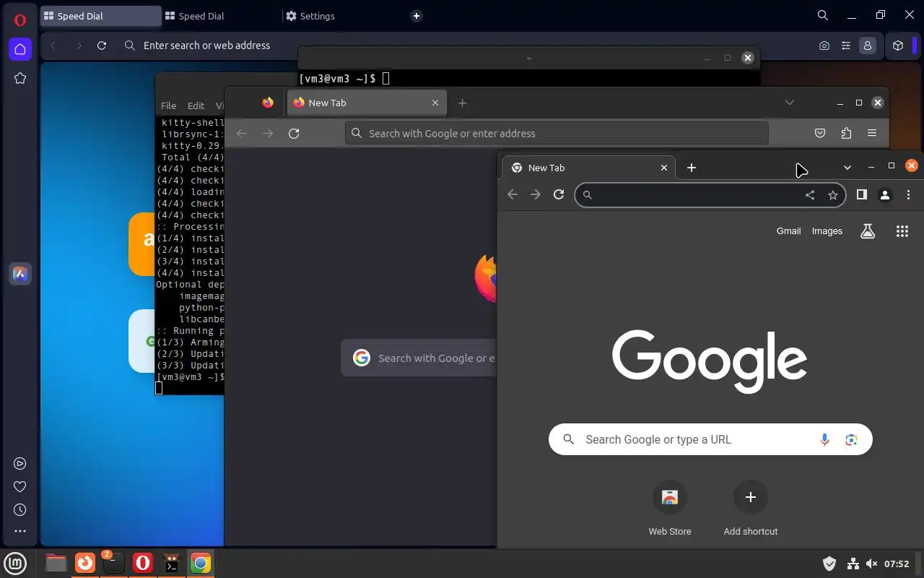Click Opera's search tabs magnifier icon

tap(822, 15)
